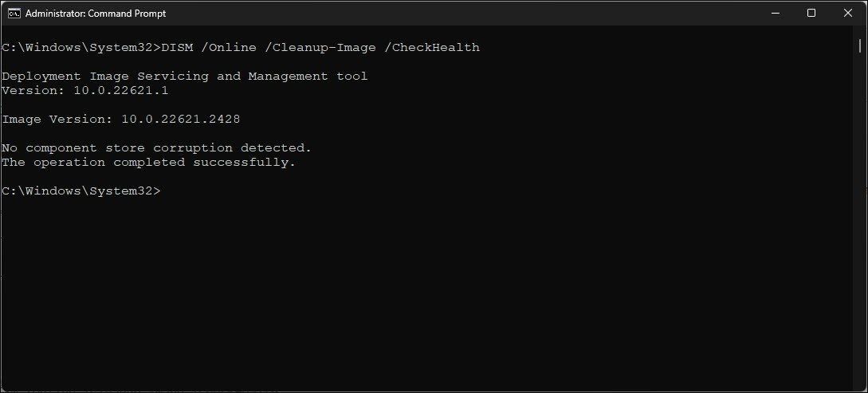This screenshot has height=393, width=868.
Task: Click the word DISM in the command
Action: coord(177,47)
